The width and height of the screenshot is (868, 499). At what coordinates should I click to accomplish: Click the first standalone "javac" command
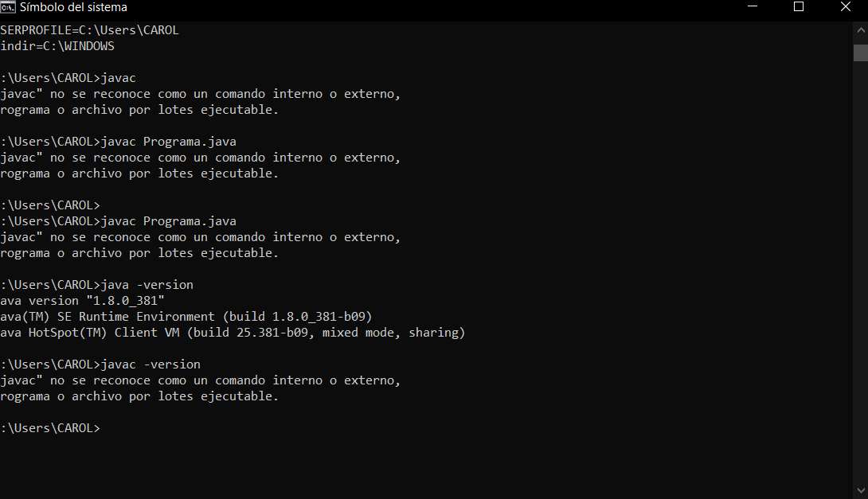[x=119, y=78]
